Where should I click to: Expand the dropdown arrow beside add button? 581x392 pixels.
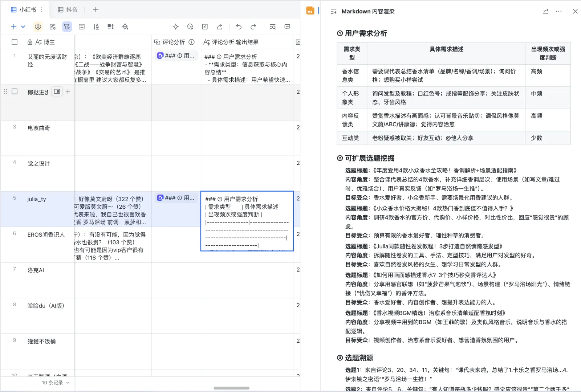coord(23,26)
